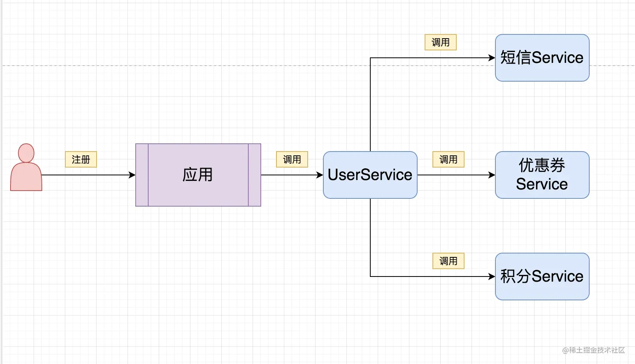Select the 积分Service box
Image resolution: width=635 pixels, height=364 pixels.
[x=542, y=277]
